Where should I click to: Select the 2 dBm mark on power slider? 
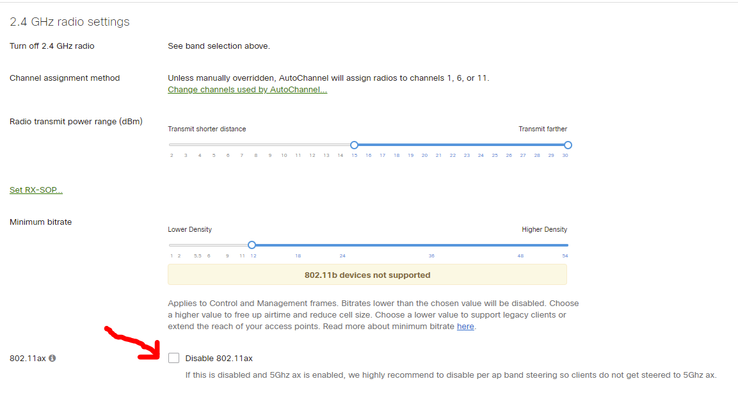172,155
